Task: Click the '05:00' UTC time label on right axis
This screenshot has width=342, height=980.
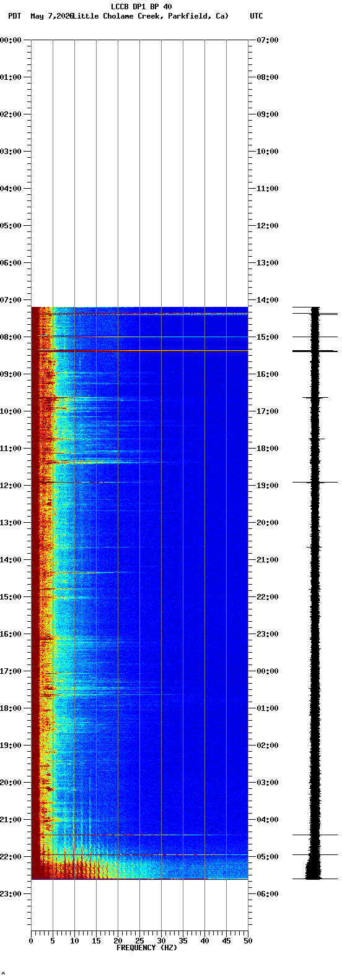Action: click(268, 857)
